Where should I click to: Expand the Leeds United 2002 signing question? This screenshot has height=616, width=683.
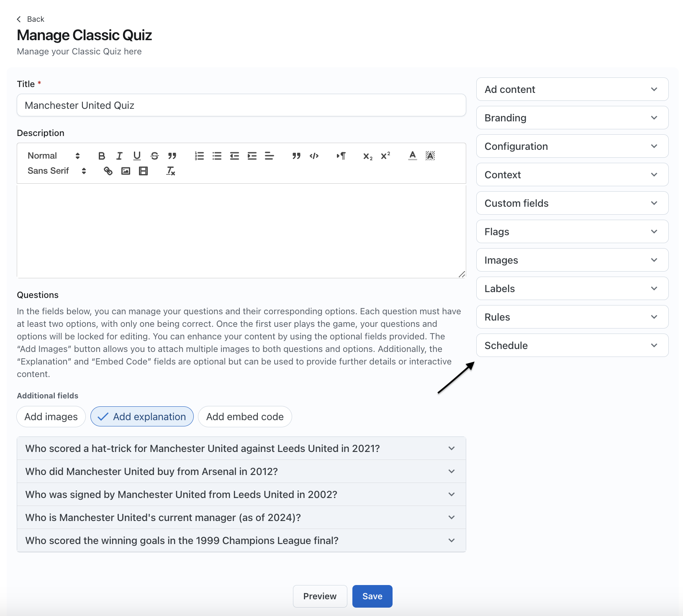coord(241,495)
